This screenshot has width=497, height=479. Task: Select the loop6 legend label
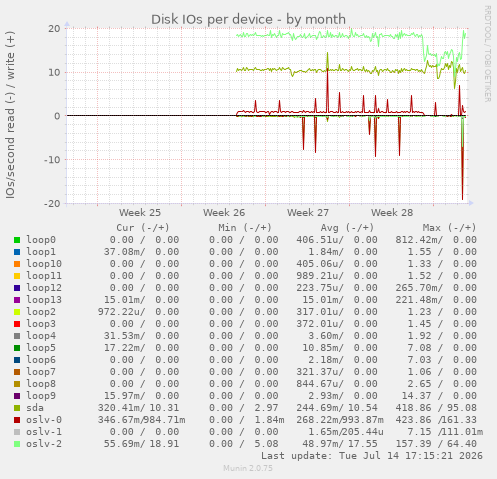(x=41, y=361)
